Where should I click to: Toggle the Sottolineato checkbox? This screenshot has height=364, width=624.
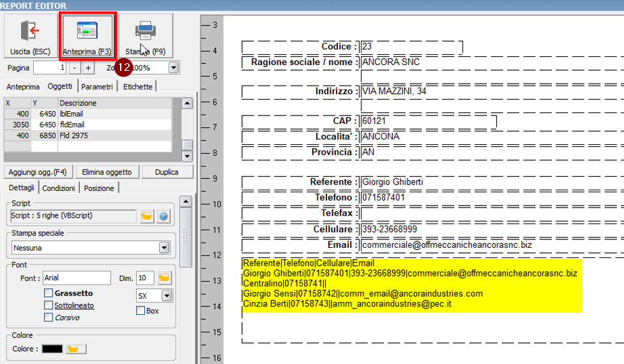(x=49, y=305)
